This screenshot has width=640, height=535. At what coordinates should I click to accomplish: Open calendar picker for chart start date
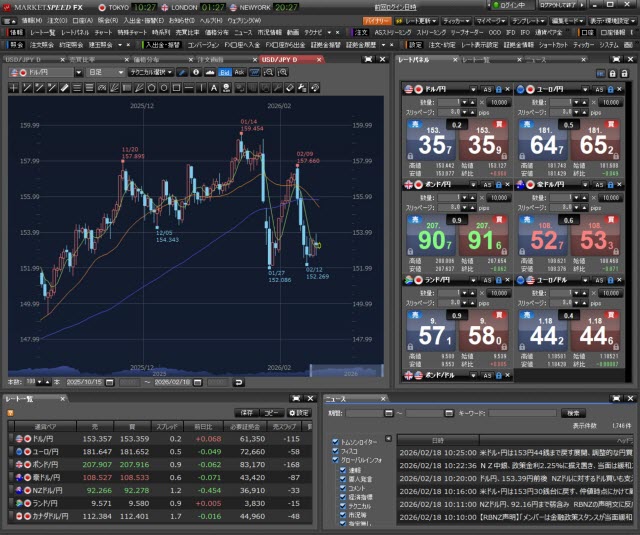click(109, 382)
